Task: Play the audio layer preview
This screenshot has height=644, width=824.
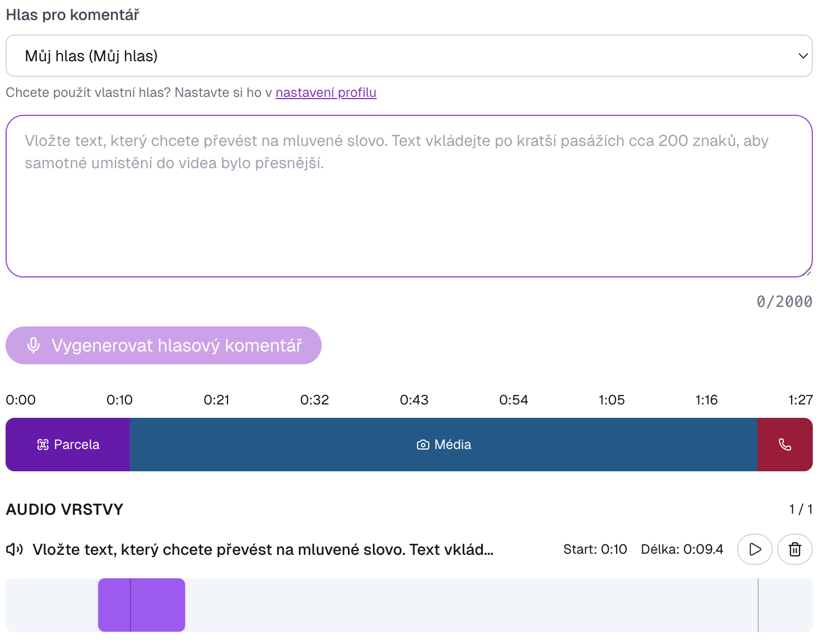Action: (x=754, y=549)
